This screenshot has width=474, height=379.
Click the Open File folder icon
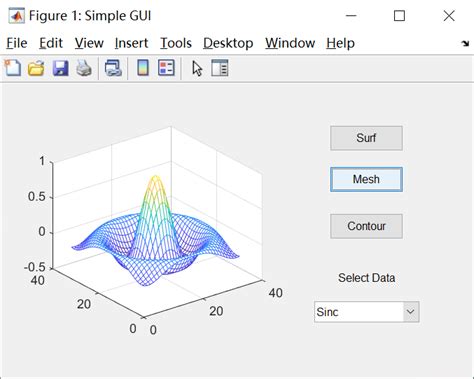(36, 68)
